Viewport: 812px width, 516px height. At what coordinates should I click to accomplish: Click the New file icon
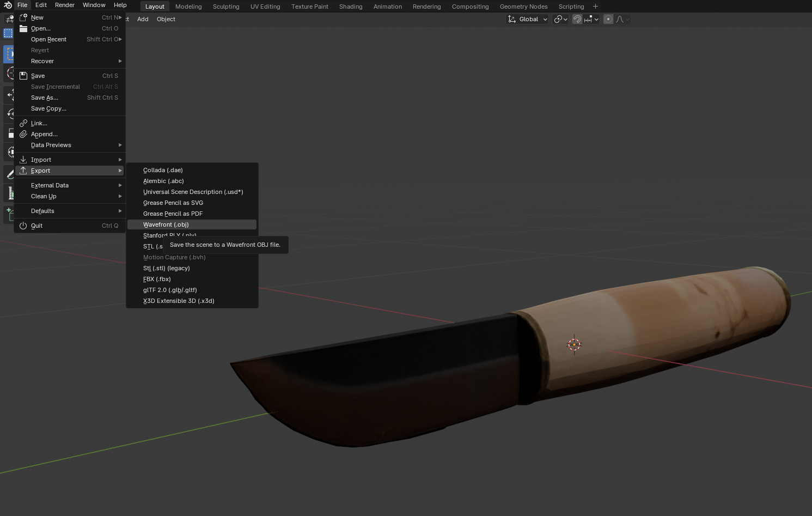(x=23, y=17)
